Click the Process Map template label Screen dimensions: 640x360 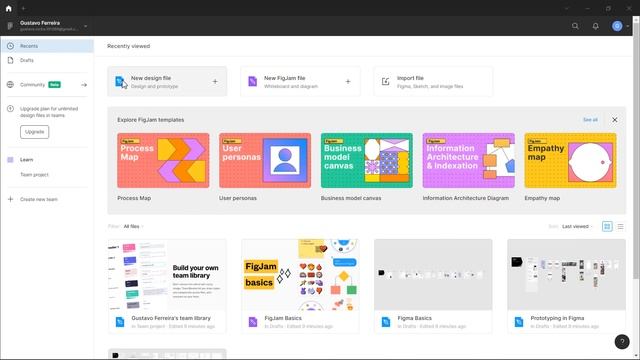pyautogui.click(x=134, y=198)
